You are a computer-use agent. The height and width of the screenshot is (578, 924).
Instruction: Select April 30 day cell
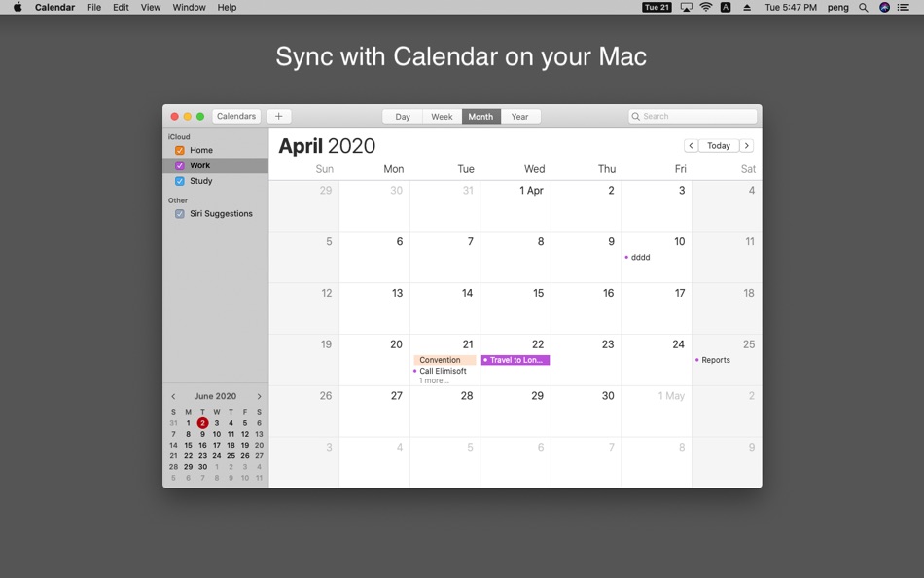click(586, 412)
